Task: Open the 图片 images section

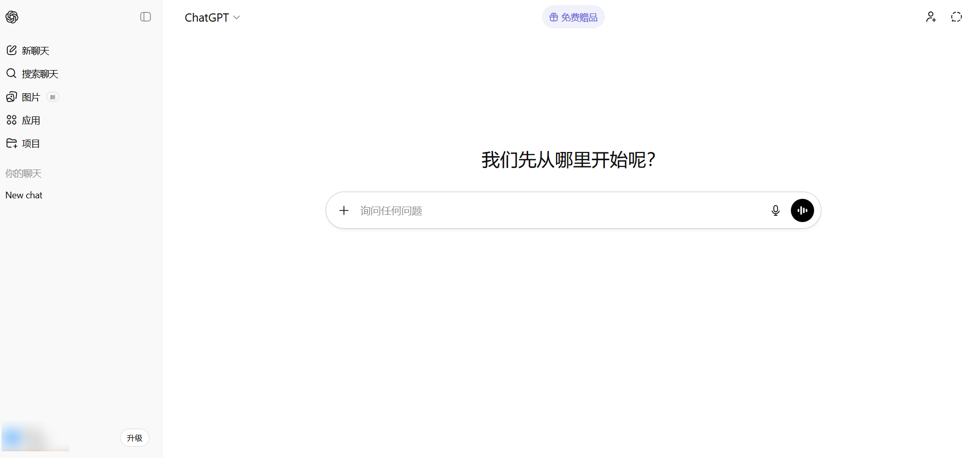Action: pos(31,97)
